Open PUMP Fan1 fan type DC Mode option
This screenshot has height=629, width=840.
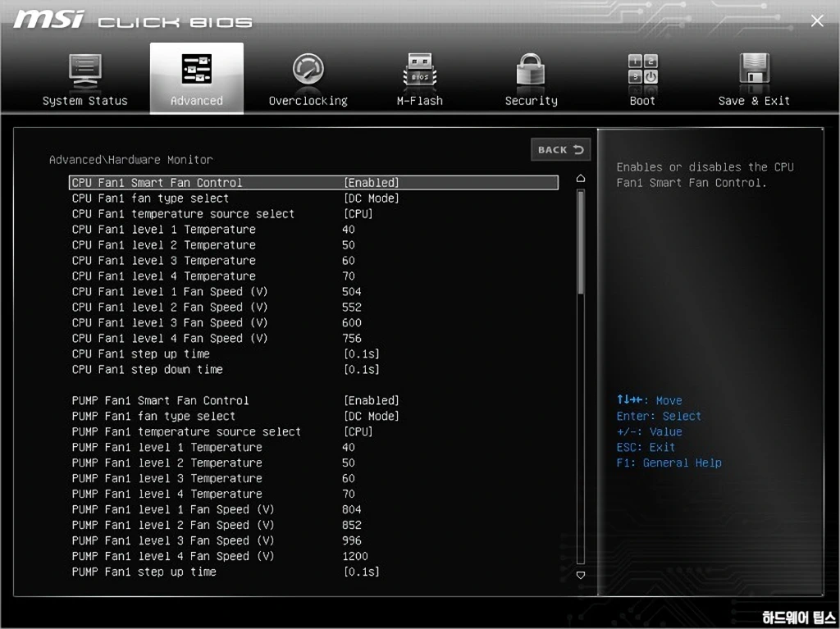(x=372, y=417)
